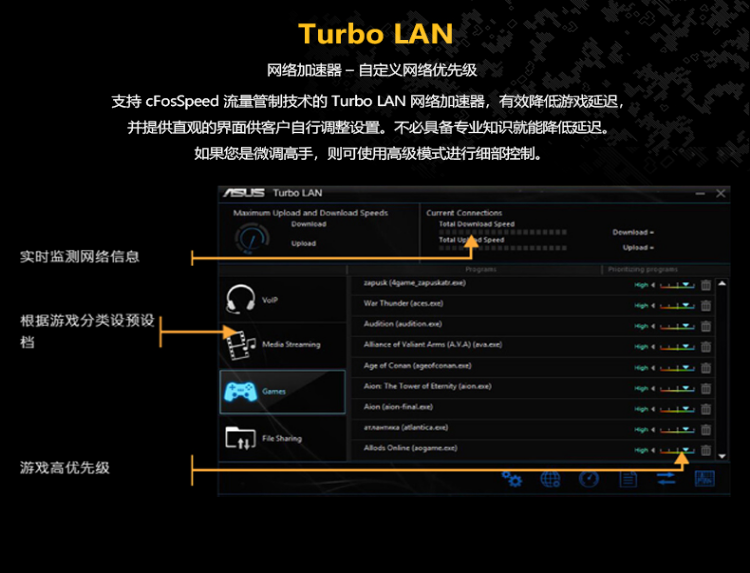The height and width of the screenshot is (573, 750).
Task: Select the Media Streaming category label
Action: pos(291,344)
